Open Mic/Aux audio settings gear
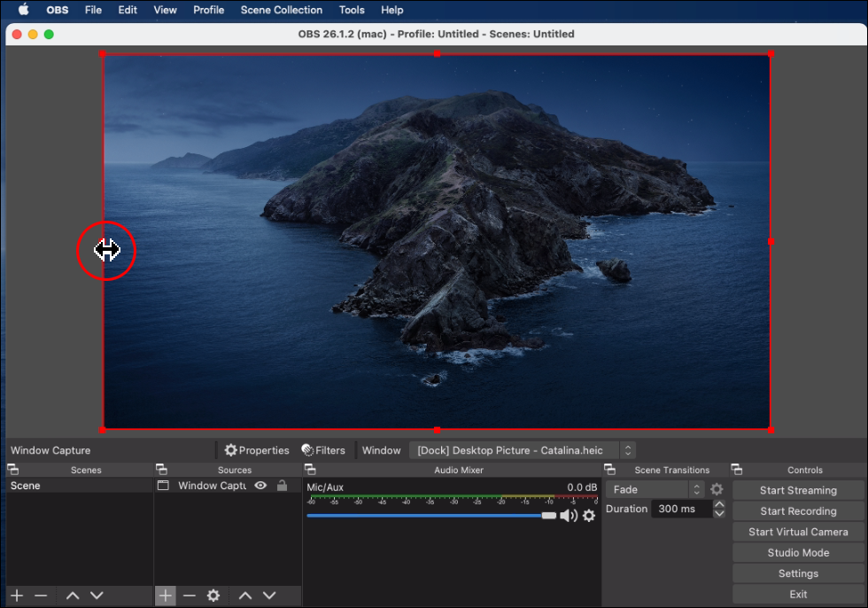The width and height of the screenshot is (868, 608). coord(589,515)
